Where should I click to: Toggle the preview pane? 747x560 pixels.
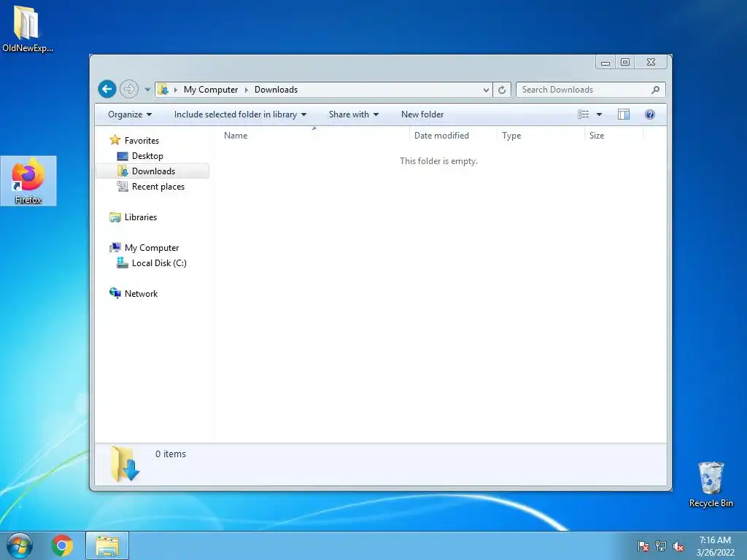coord(624,114)
